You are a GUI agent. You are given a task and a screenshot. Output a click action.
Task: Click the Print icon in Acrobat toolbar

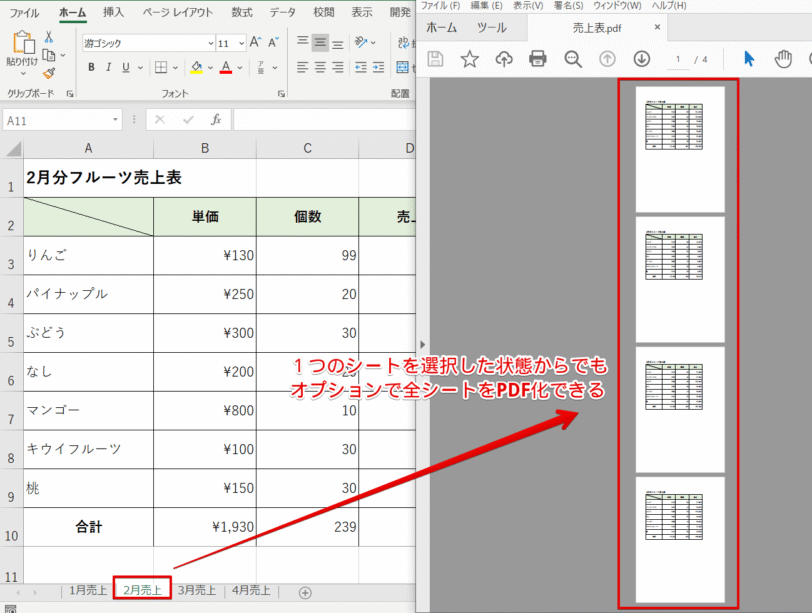pos(536,58)
